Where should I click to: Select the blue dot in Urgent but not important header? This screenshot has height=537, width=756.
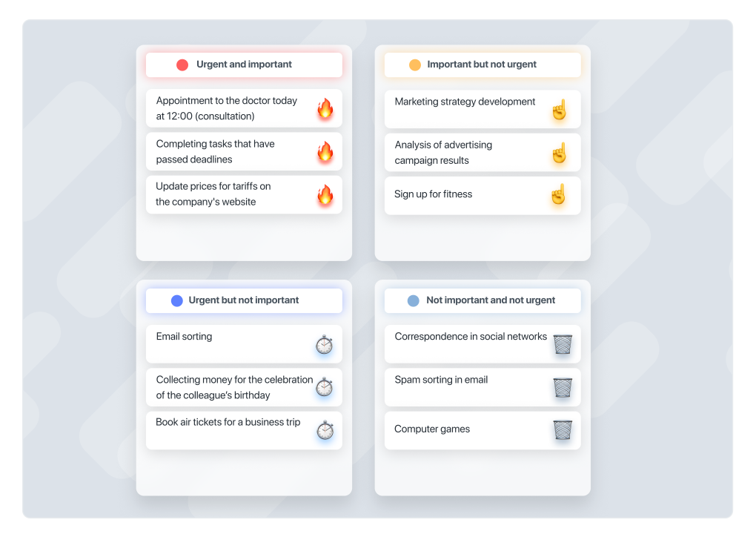(x=177, y=300)
